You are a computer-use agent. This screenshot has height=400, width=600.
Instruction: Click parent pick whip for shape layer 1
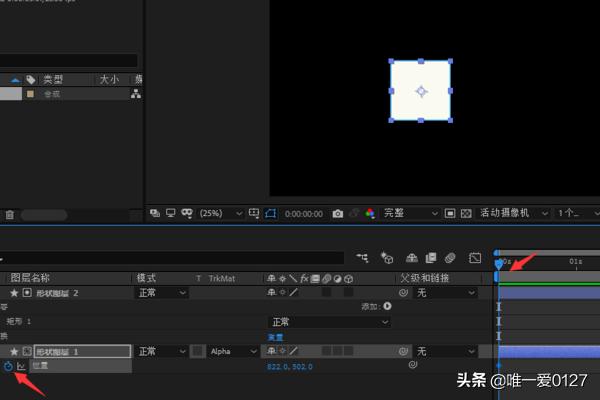(x=403, y=351)
